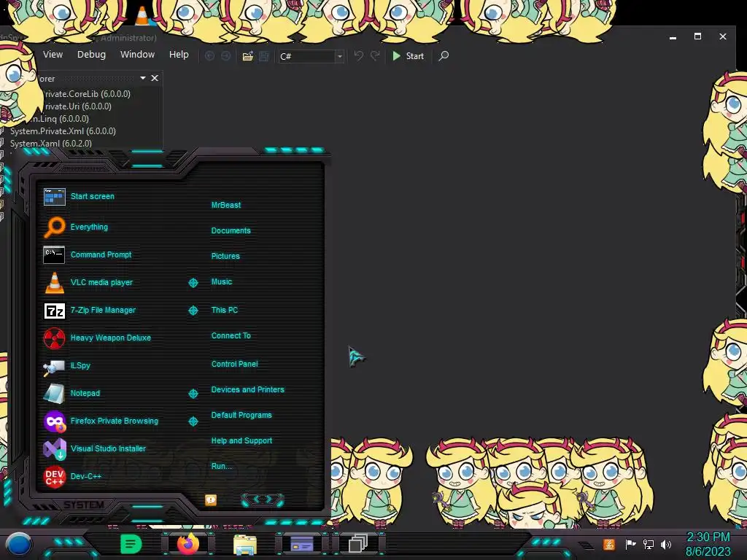Launch ILSpy from the start menu list
747x560 pixels.
[x=80, y=366]
